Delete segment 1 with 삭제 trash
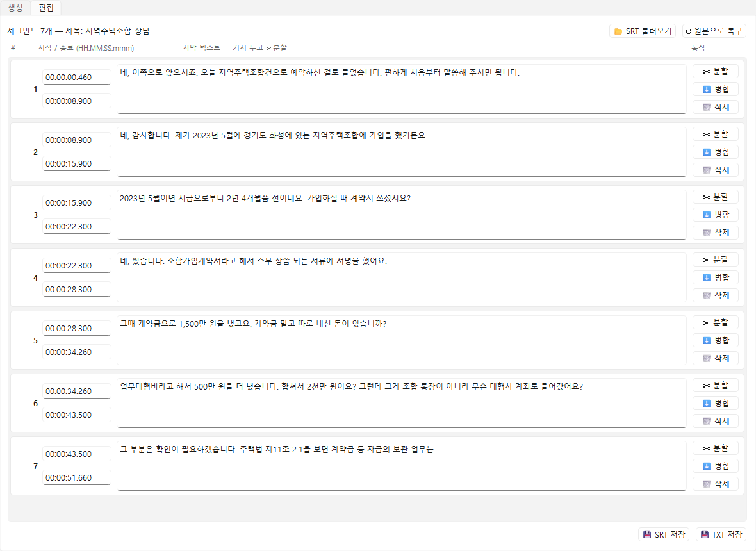This screenshot has width=756, height=551. [x=716, y=107]
